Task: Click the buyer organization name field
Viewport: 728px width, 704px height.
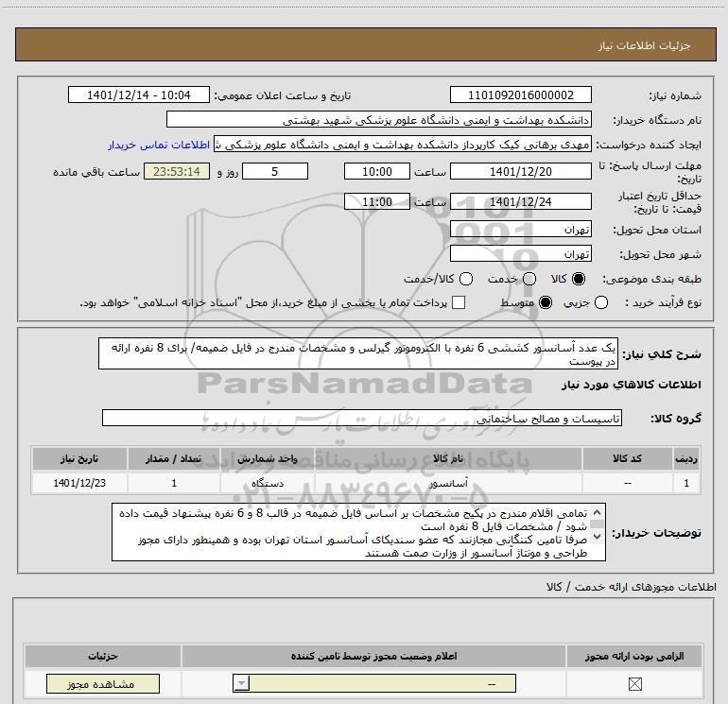Action: (379, 120)
